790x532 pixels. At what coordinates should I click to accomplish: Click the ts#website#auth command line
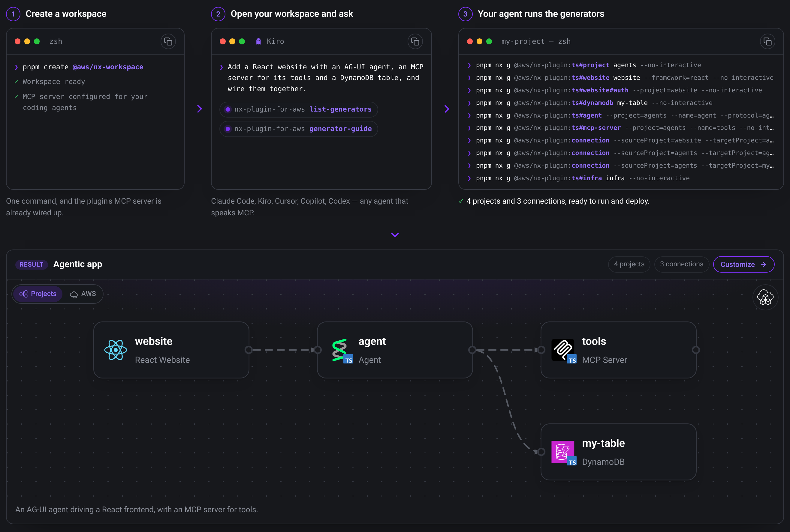coord(614,90)
